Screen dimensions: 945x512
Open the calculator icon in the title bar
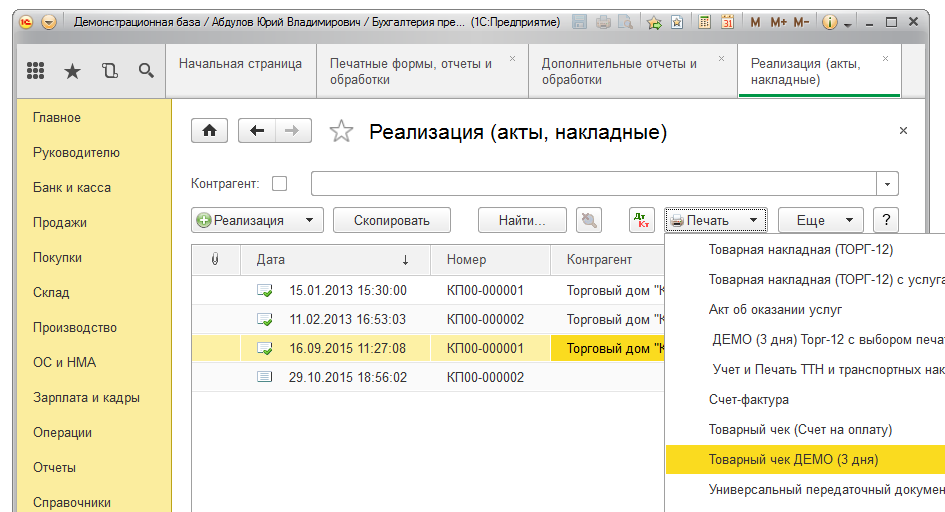pos(705,22)
